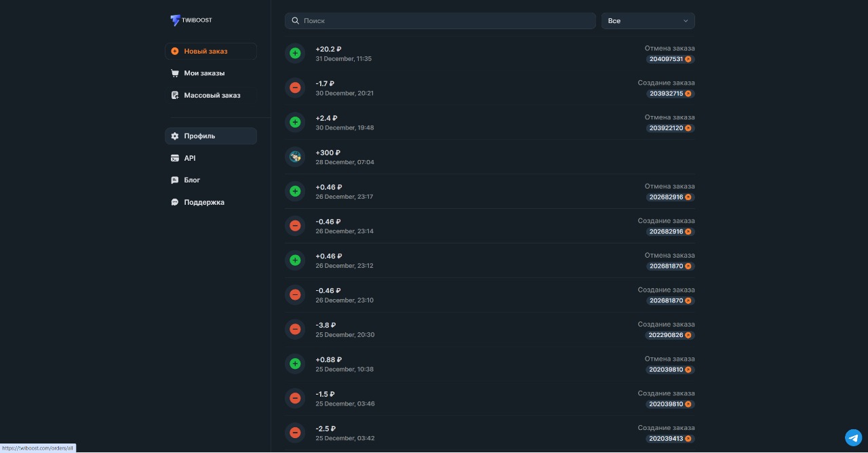Click the Twiboost logo
The height and width of the screenshot is (453, 868).
[x=191, y=20]
